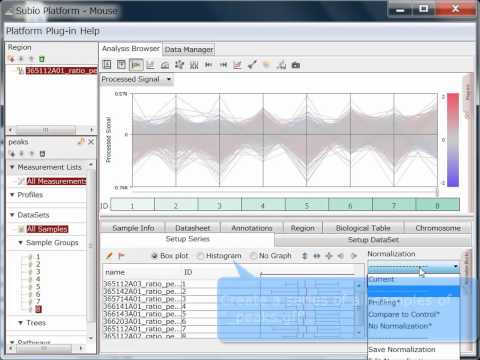
Task: Click the pin icon on peaks panel
Action: (81, 142)
